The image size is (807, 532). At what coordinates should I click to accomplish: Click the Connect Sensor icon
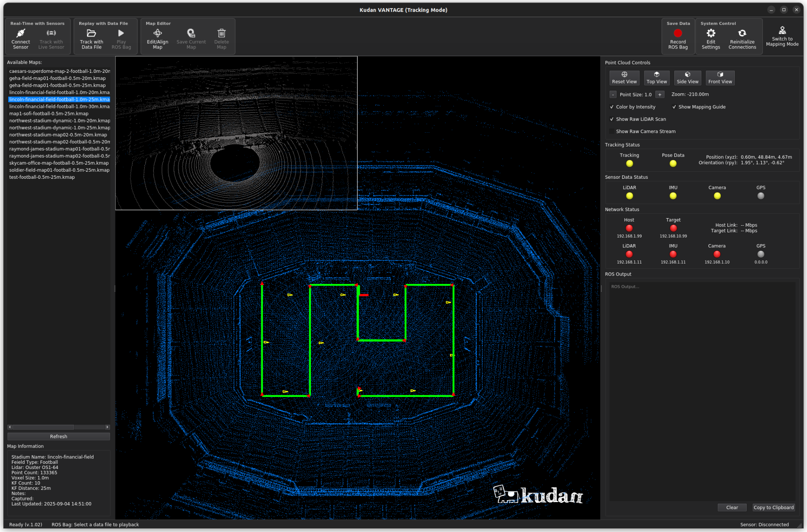20,33
